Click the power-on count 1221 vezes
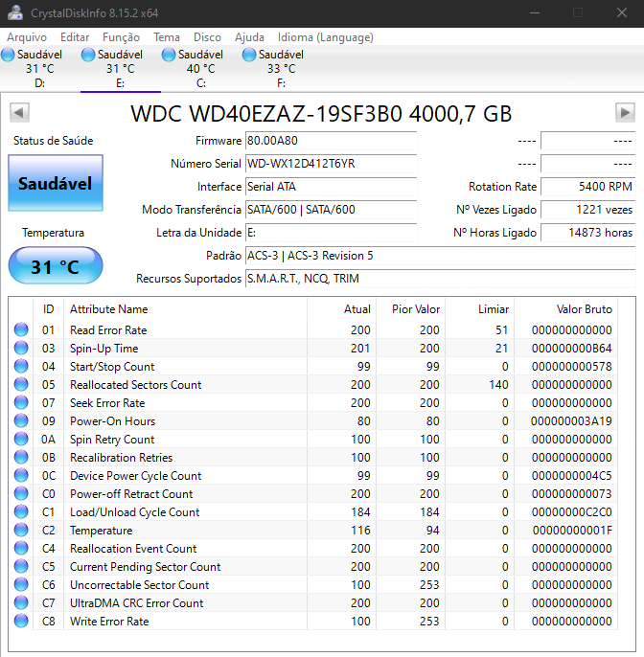This screenshot has height=657, width=644. [x=588, y=210]
